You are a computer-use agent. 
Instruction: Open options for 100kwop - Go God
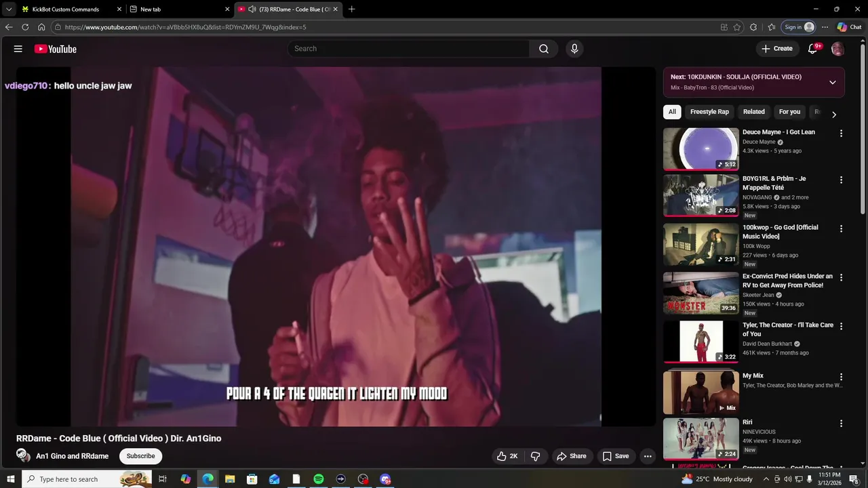841,229
